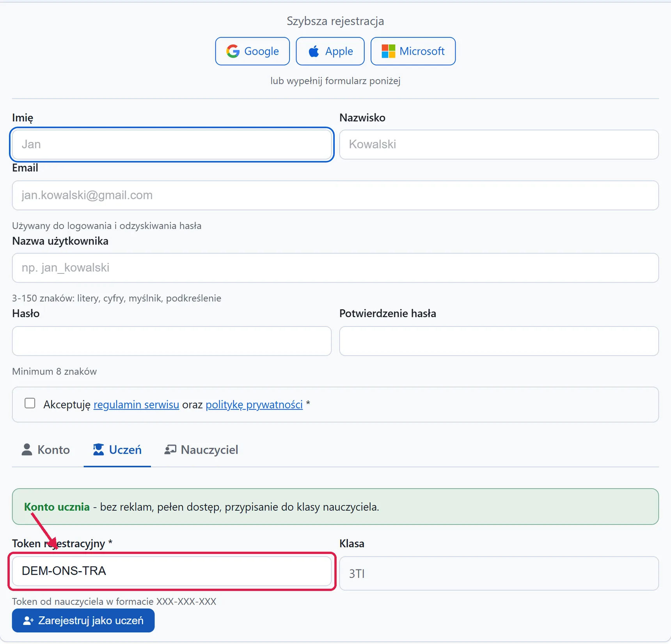Screen dimensions: 671x644
Task: Open the politykę prywatności link
Action: (254, 404)
